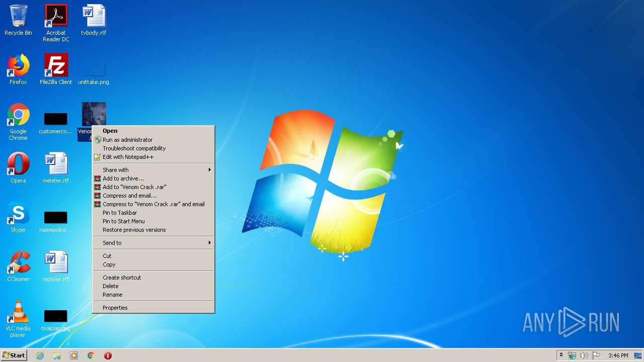Image resolution: width=644 pixels, height=362 pixels.
Task: Select the CCleaner desktop shortcut
Action: coord(18,266)
